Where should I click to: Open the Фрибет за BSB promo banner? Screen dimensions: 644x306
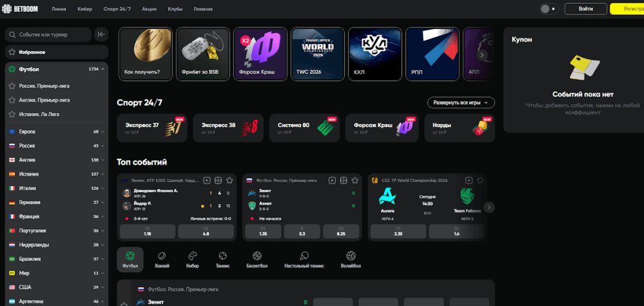203,54
